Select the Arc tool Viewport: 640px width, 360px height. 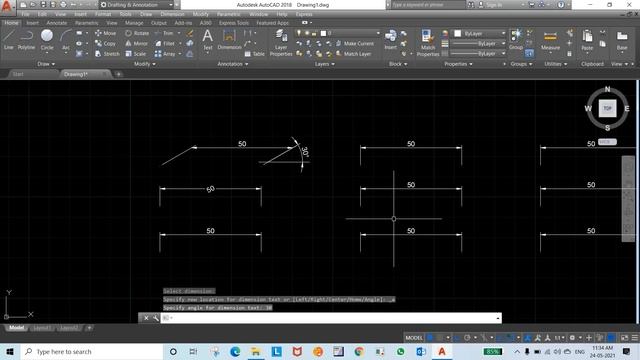[x=66, y=40]
